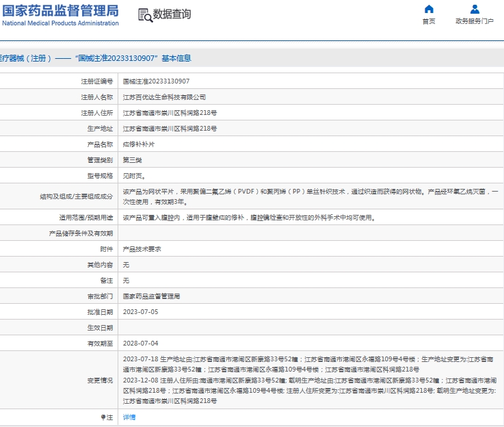Select the PVDF structure description text
This screenshot has height=427, width=504.
pos(310,196)
